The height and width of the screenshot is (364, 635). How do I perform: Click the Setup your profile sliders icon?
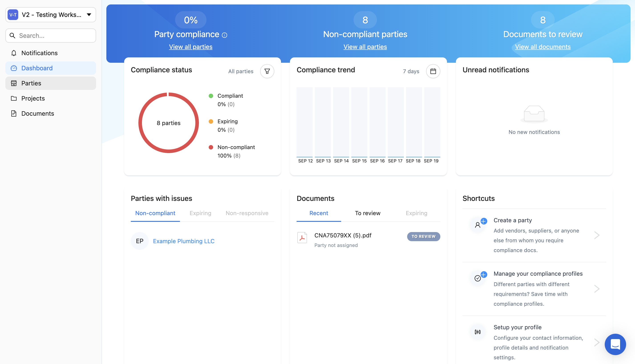[x=477, y=332]
